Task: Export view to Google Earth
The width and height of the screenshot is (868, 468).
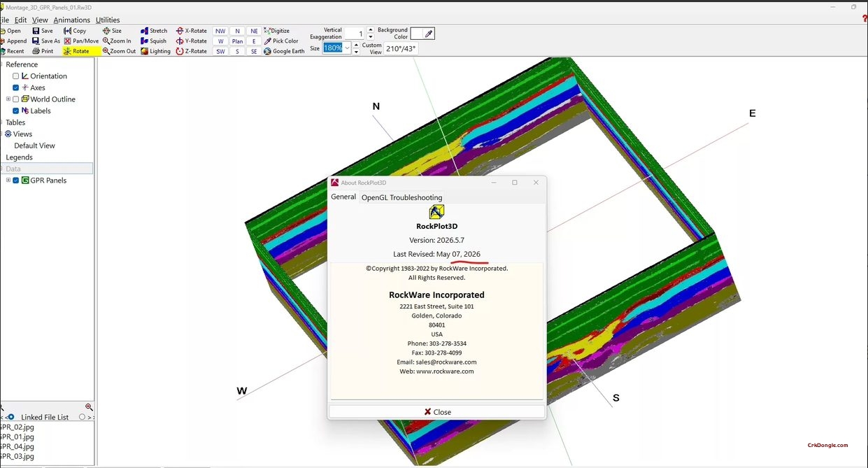Action: (284, 51)
